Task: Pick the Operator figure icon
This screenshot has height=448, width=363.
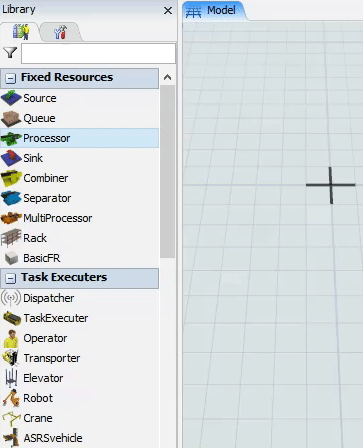Action: click(x=11, y=339)
